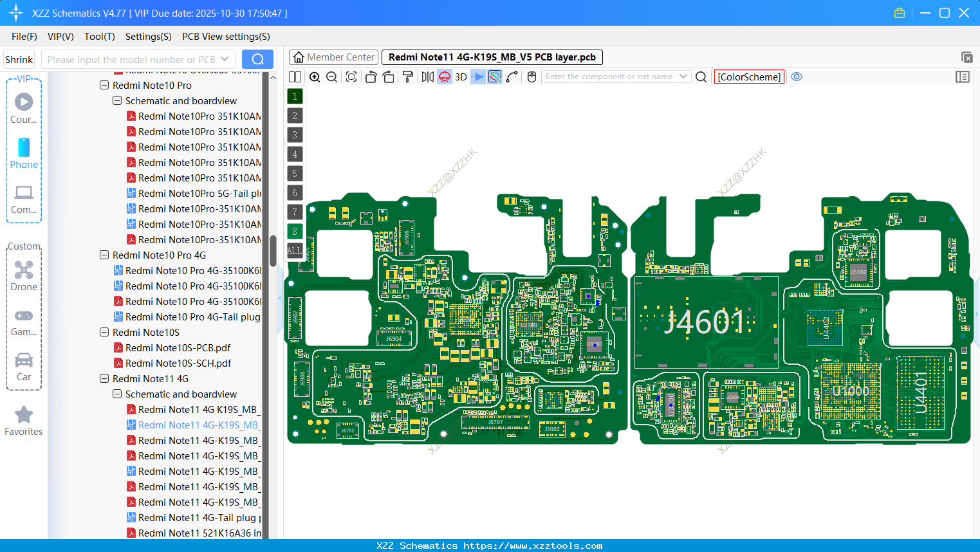Collapse the Redmi Note10S tree node
980x552 pixels.
(104, 332)
